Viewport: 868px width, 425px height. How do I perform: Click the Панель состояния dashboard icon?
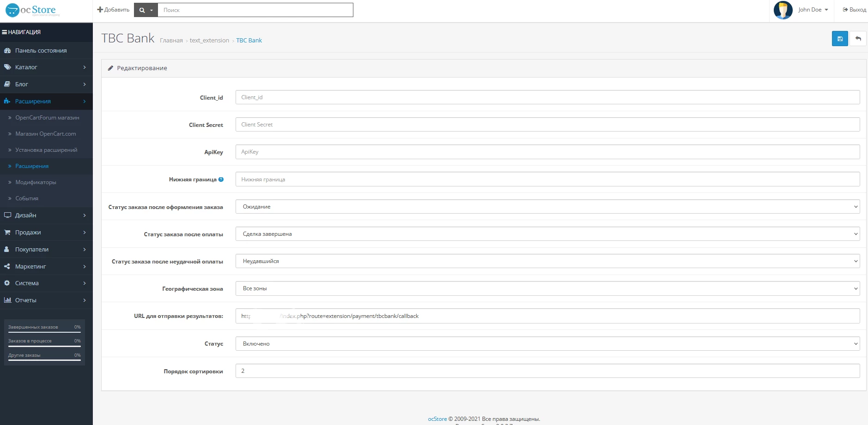click(7, 51)
